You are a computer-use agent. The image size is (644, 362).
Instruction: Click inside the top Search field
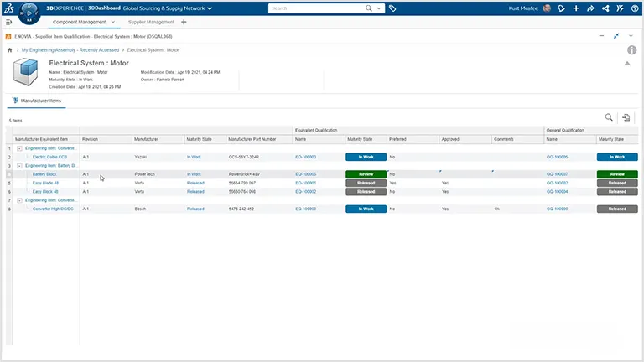(319, 8)
